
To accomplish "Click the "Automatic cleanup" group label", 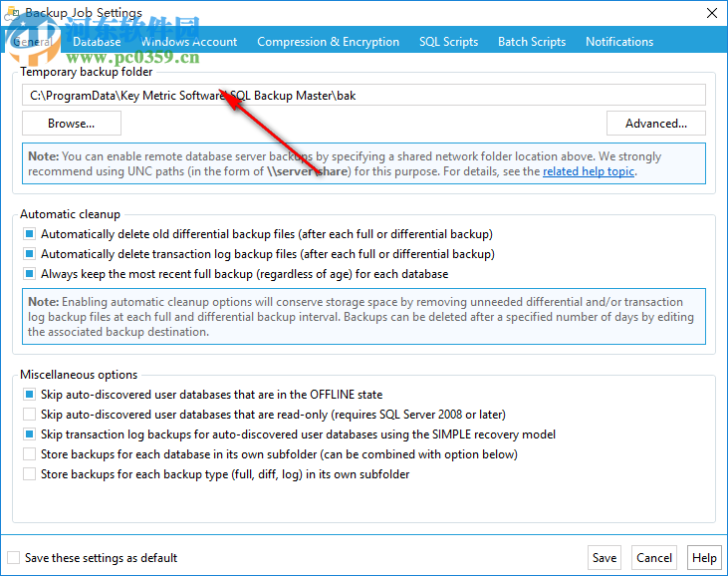I will click(70, 214).
